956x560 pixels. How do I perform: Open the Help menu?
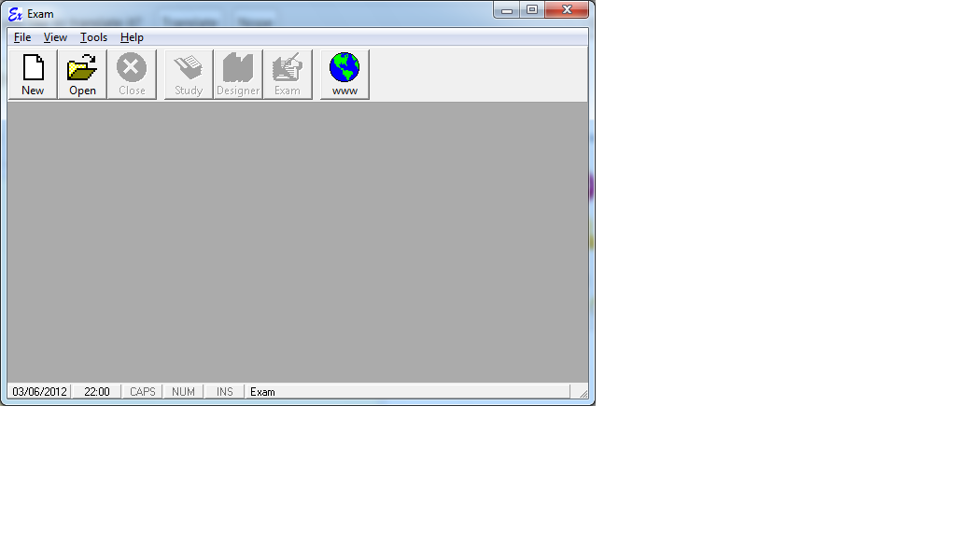[132, 37]
